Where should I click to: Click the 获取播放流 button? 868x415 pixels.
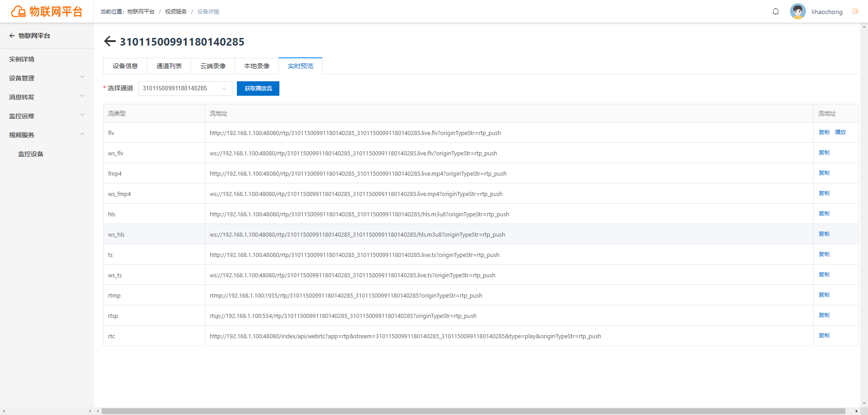[x=258, y=89]
